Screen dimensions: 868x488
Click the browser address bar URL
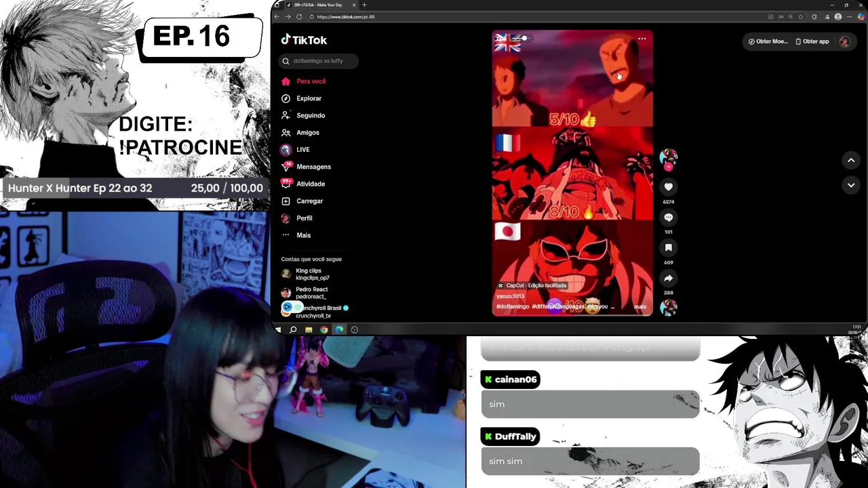tap(346, 17)
